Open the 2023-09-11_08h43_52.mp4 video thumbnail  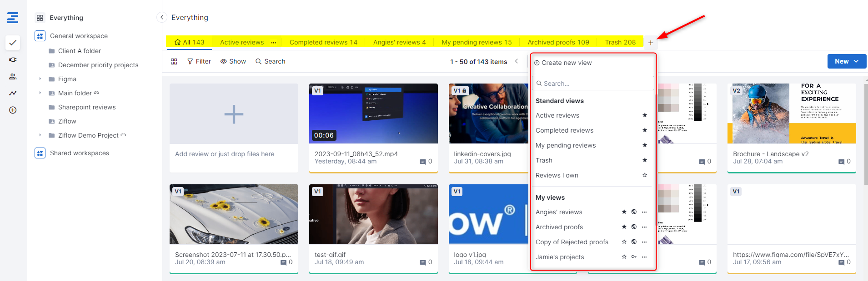click(x=373, y=113)
